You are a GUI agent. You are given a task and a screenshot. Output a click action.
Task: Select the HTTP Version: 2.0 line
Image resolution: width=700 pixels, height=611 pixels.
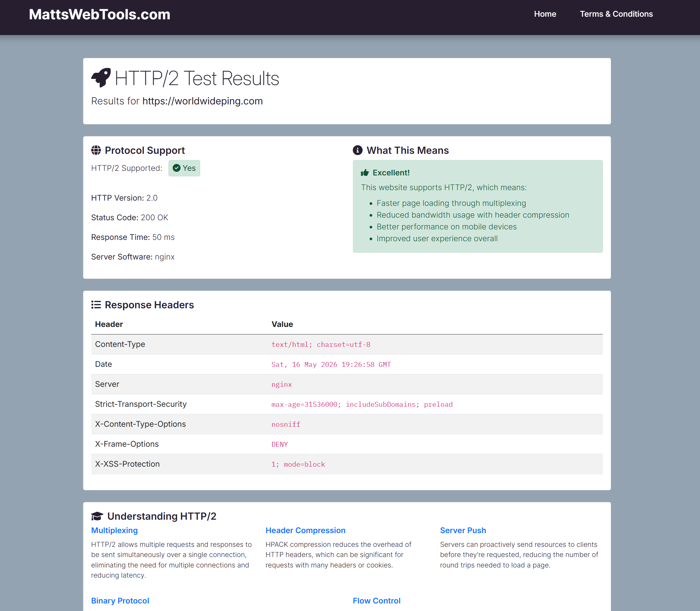[124, 198]
